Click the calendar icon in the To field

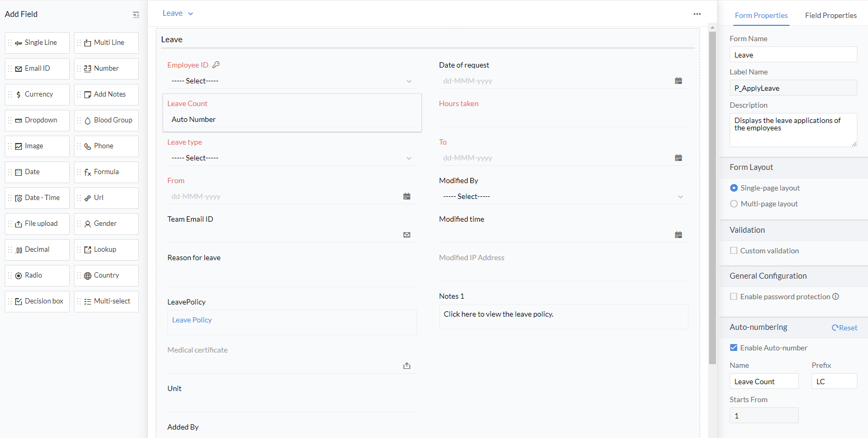click(678, 158)
